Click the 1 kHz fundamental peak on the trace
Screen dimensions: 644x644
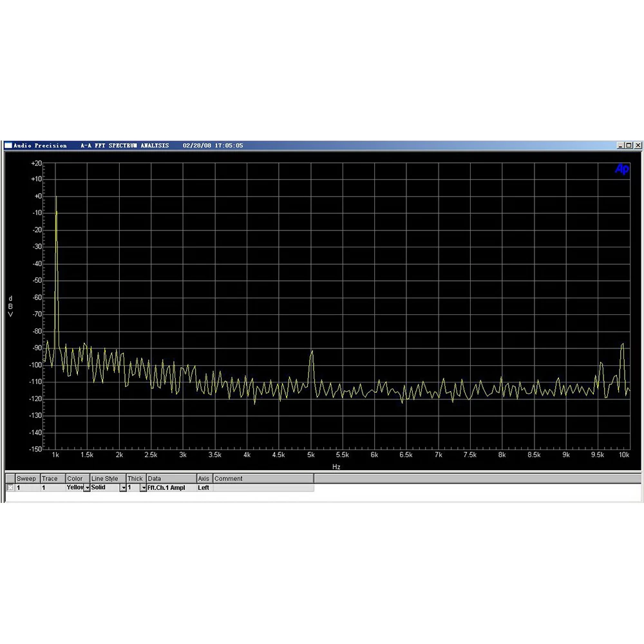pyautogui.click(x=56, y=198)
